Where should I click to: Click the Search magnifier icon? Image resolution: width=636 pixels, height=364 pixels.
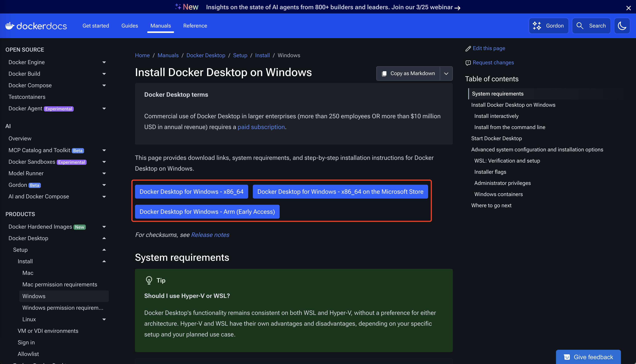click(580, 26)
